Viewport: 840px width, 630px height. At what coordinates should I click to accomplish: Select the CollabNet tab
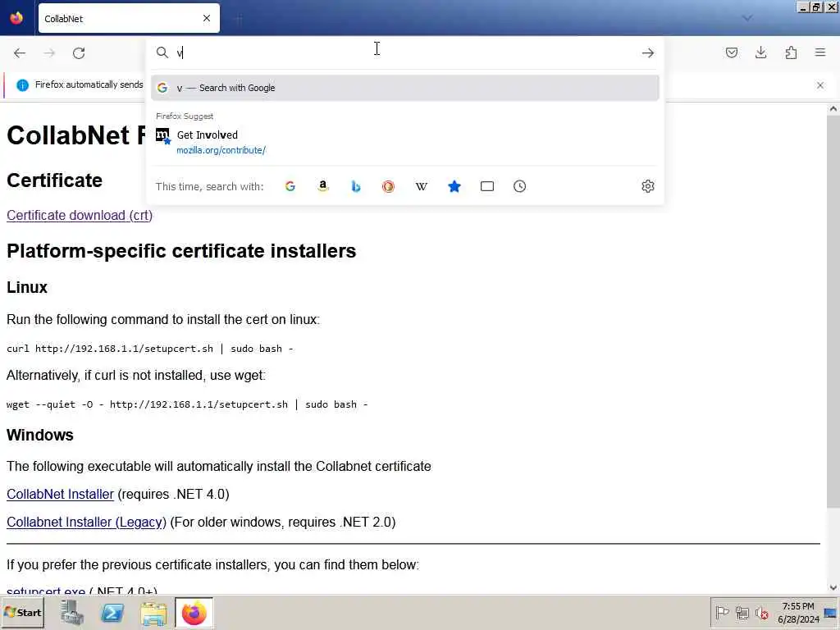[129, 18]
